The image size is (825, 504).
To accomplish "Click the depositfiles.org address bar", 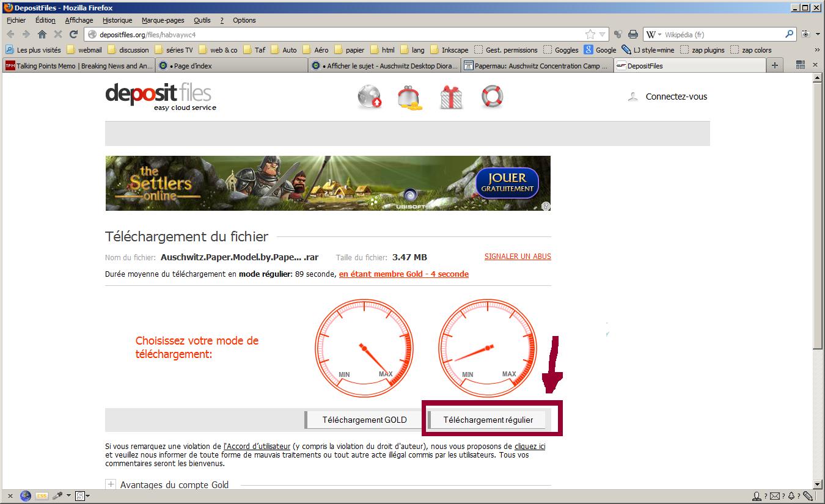I will 336,34.
